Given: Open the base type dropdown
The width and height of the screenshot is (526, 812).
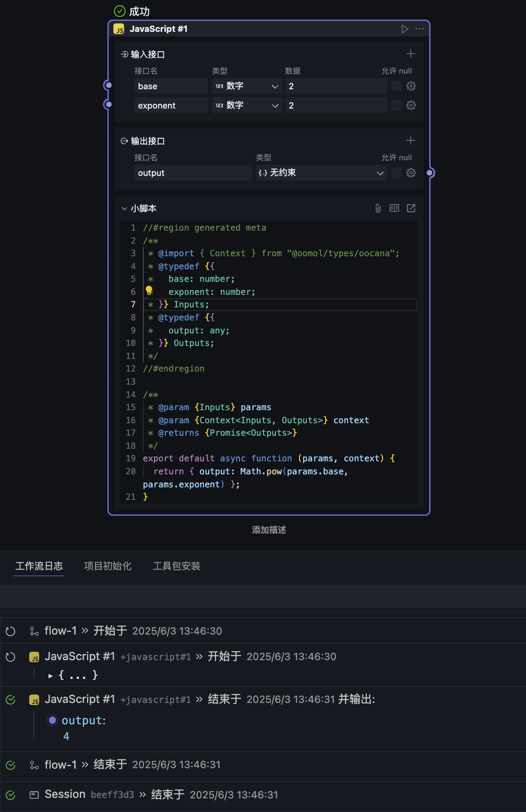Looking at the screenshot, I should pos(247,86).
